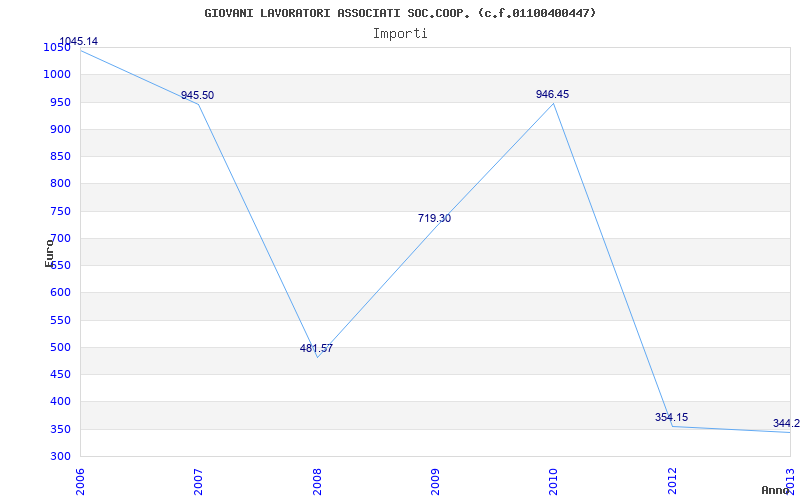
Task: Click the 400 y-axis tick
Action: (x=60, y=402)
